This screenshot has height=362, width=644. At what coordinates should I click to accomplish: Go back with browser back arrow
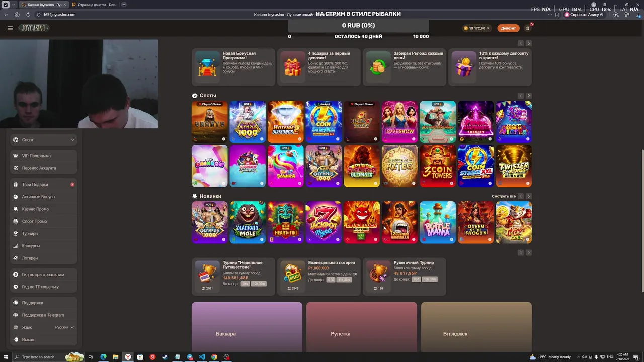click(x=6, y=15)
